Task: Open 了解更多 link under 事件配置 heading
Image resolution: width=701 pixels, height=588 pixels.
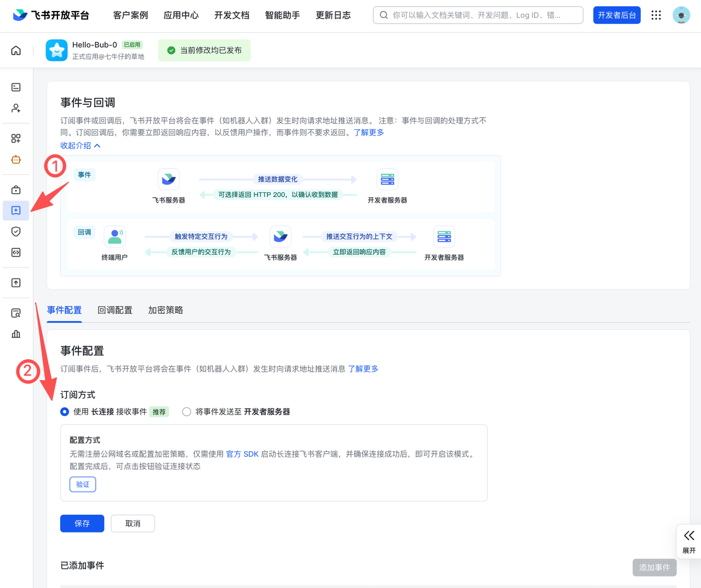Action: coord(363,369)
